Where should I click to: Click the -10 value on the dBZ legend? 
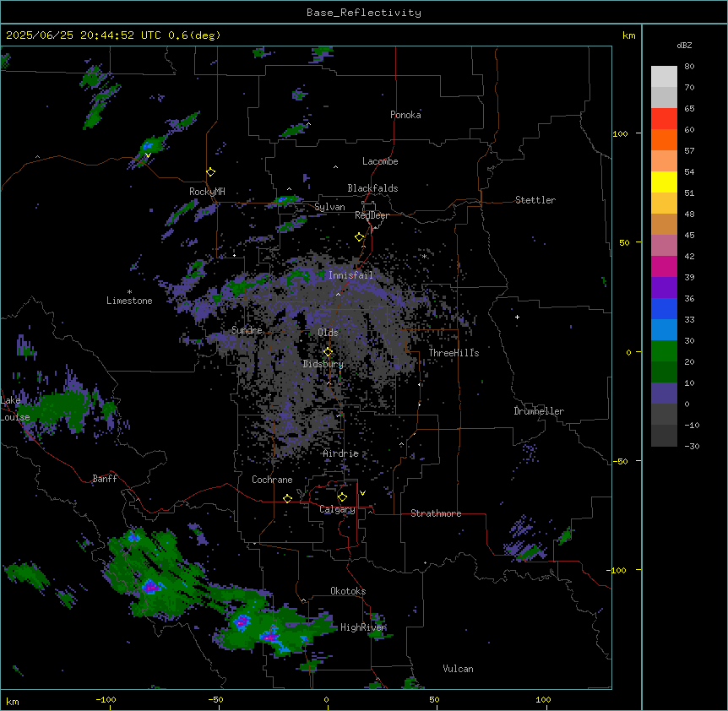coord(692,425)
